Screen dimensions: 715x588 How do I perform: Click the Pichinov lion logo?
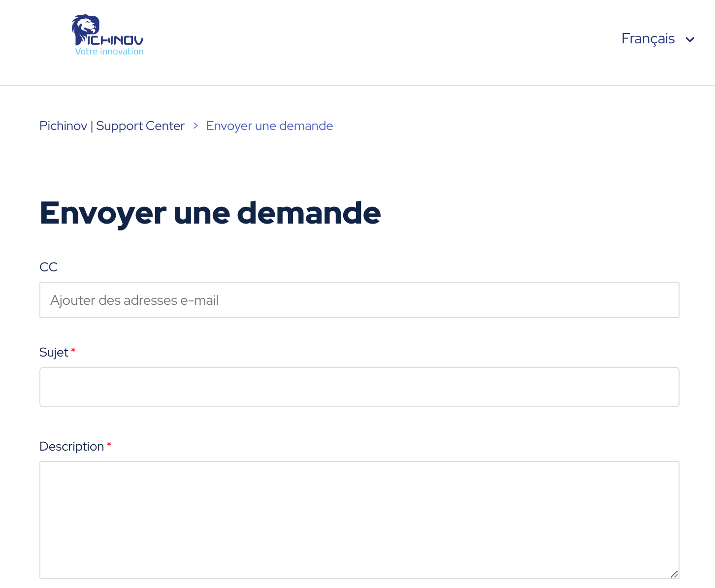click(107, 35)
